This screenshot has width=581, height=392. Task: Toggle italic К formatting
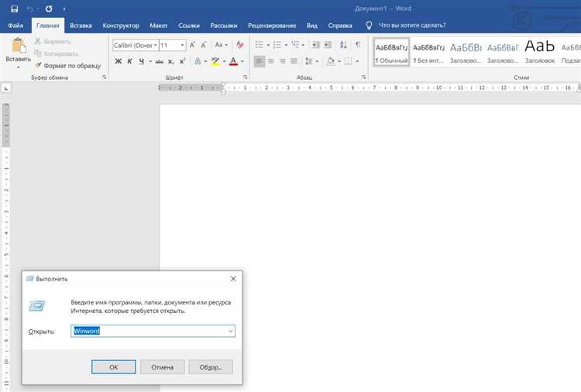[129, 61]
